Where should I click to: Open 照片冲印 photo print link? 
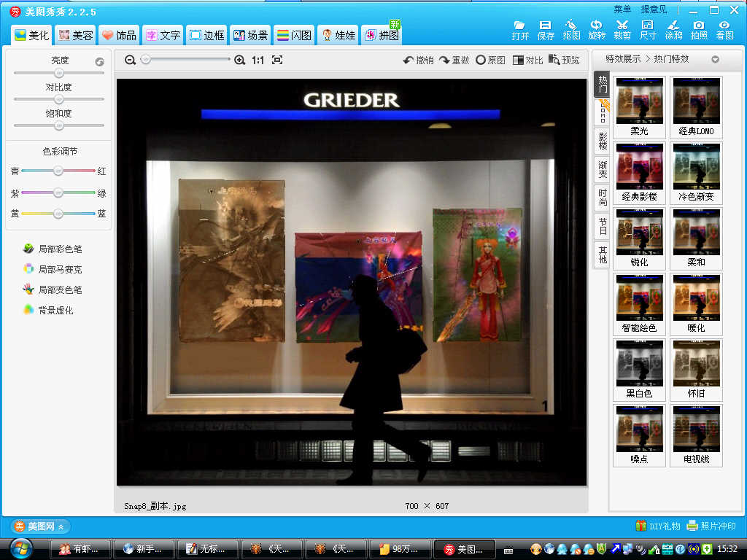click(711, 526)
